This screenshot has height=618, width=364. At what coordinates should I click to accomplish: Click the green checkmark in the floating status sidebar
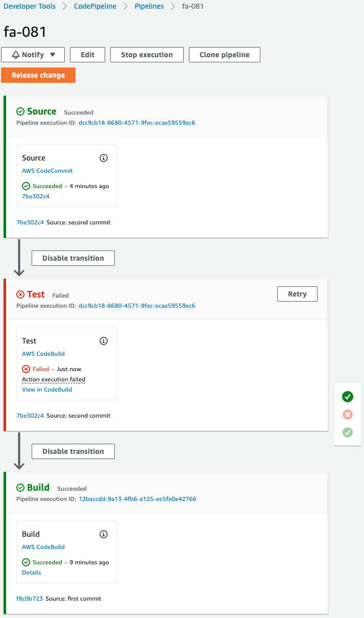(x=348, y=397)
